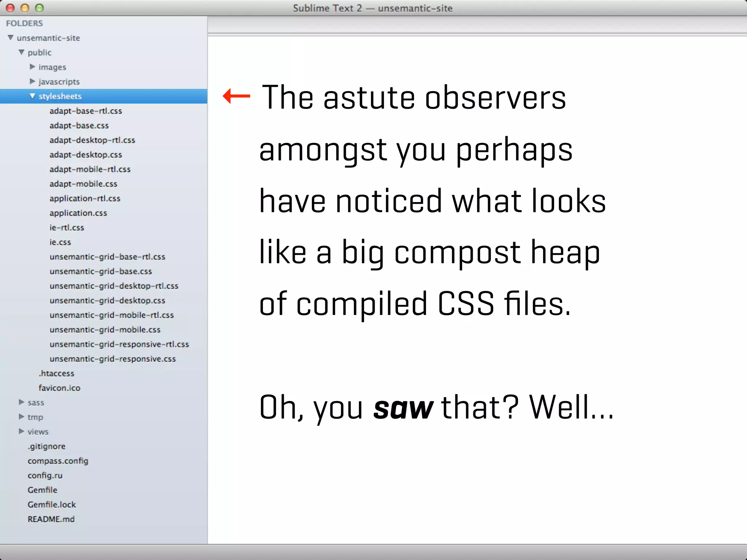Select favicon.ico in sidebar

pos(59,388)
